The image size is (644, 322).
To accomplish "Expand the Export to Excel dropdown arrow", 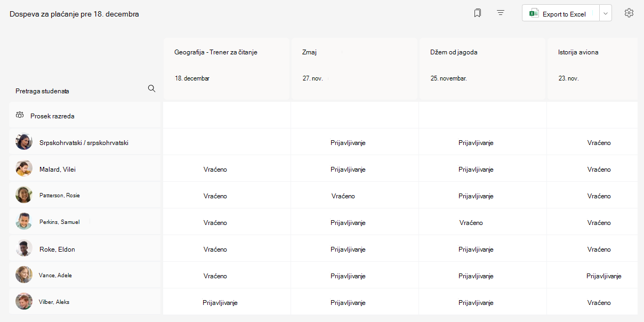I will tap(605, 14).
